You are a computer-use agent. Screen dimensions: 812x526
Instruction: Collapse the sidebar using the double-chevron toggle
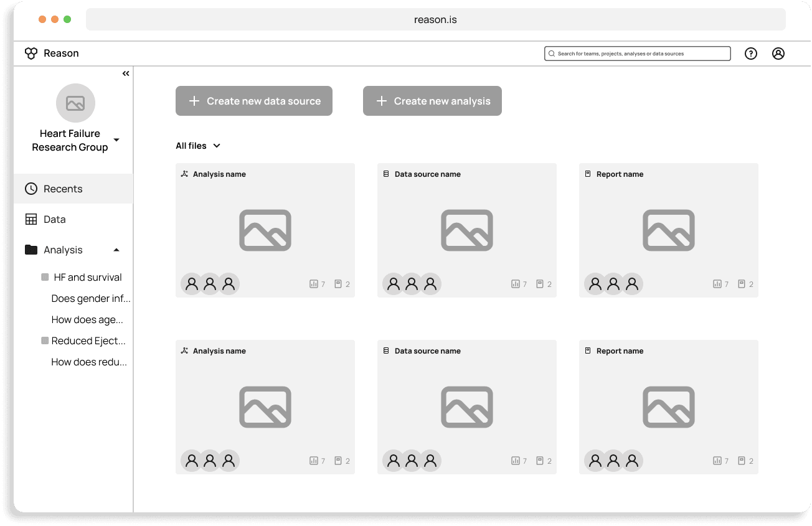[x=126, y=73]
